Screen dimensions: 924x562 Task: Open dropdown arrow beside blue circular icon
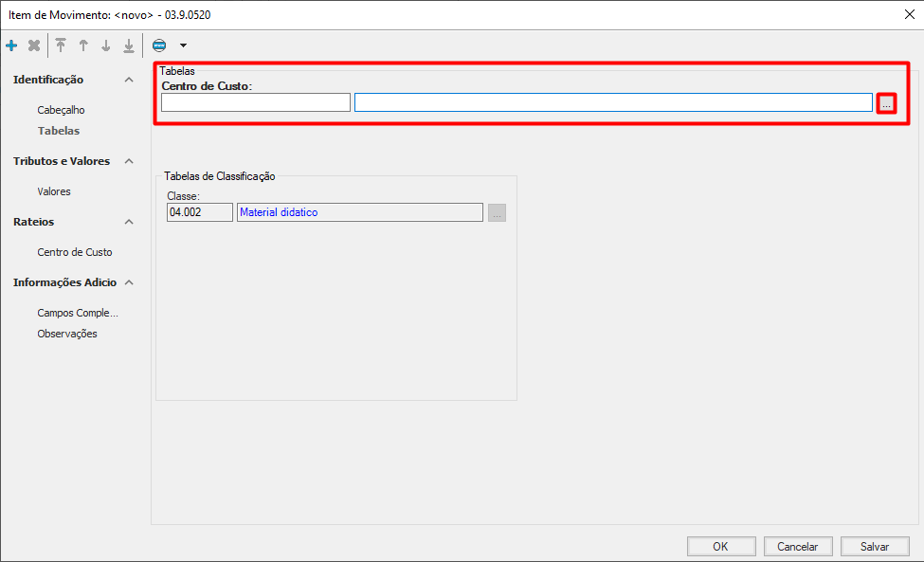coord(183,45)
